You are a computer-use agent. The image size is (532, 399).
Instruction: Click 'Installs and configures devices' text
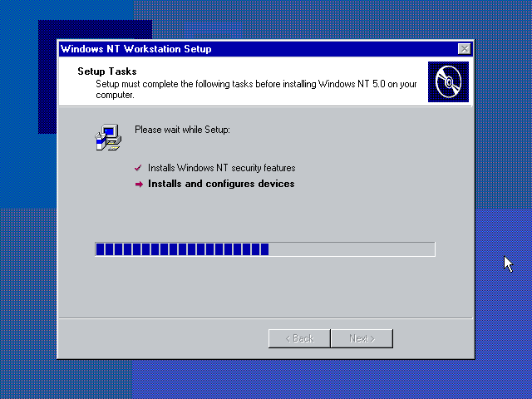221,184
